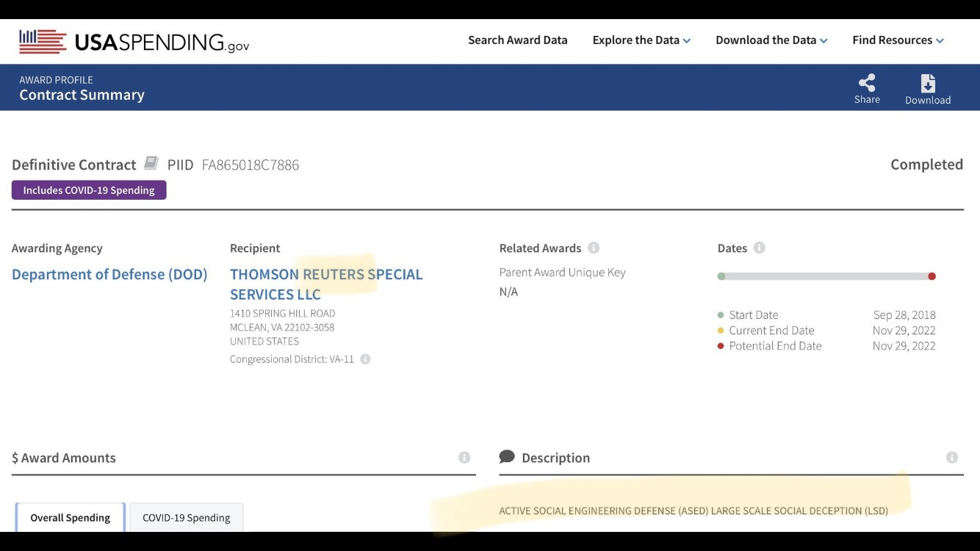Expand the Explore the Data menu
Image resolution: width=980 pixels, height=551 pixels.
(x=641, y=40)
